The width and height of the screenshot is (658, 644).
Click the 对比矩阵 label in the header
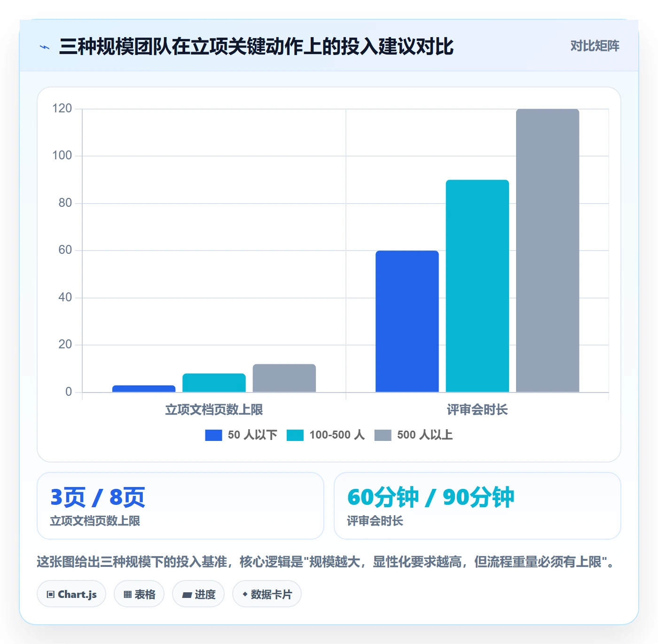(x=595, y=46)
